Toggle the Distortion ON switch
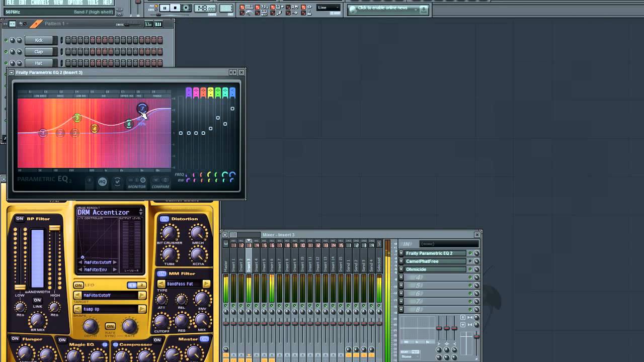This screenshot has height=362, width=644. click(x=164, y=219)
